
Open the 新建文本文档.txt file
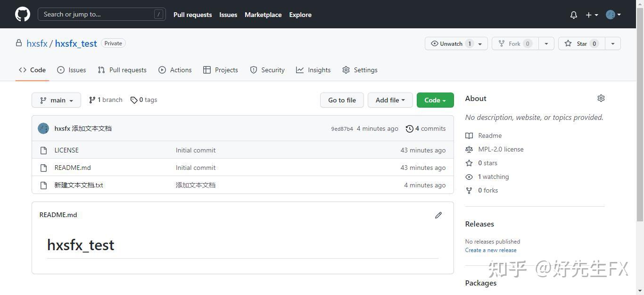tap(79, 185)
